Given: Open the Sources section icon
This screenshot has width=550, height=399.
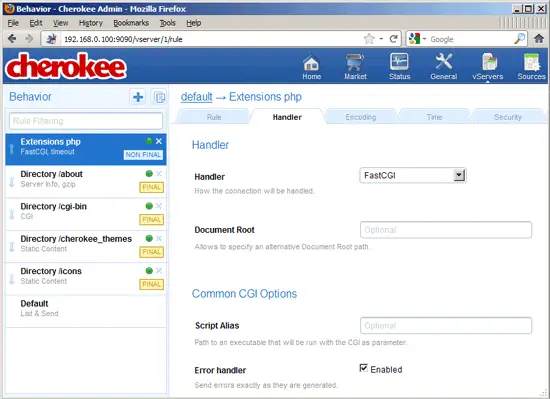Looking at the screenshot, I should (531, 67).
